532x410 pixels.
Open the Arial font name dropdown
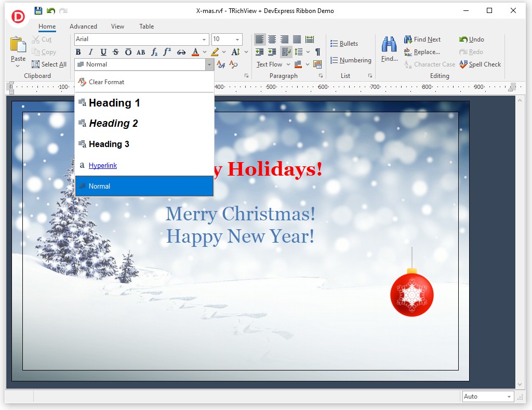click(x=204, y=39)
